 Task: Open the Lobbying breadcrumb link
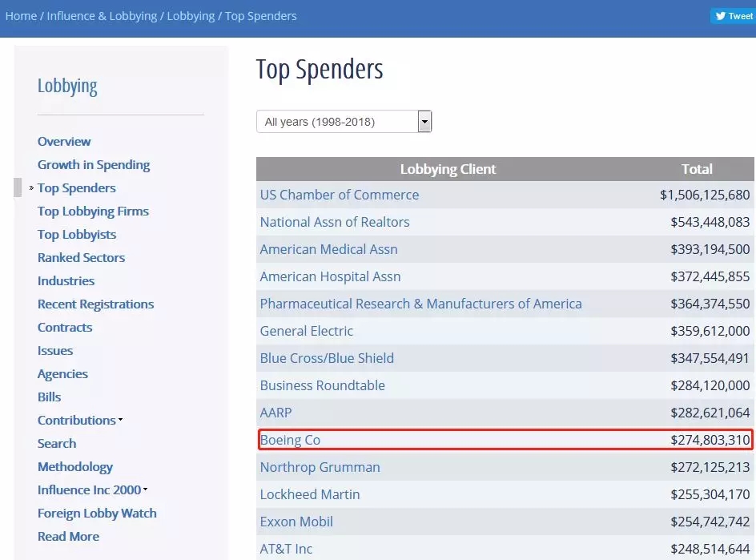pos(191,16)
